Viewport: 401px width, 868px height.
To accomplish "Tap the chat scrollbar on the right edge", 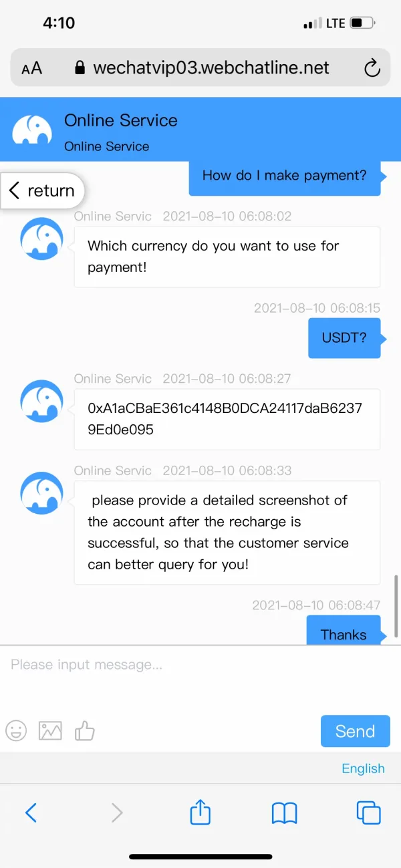I will pos(397,605).
